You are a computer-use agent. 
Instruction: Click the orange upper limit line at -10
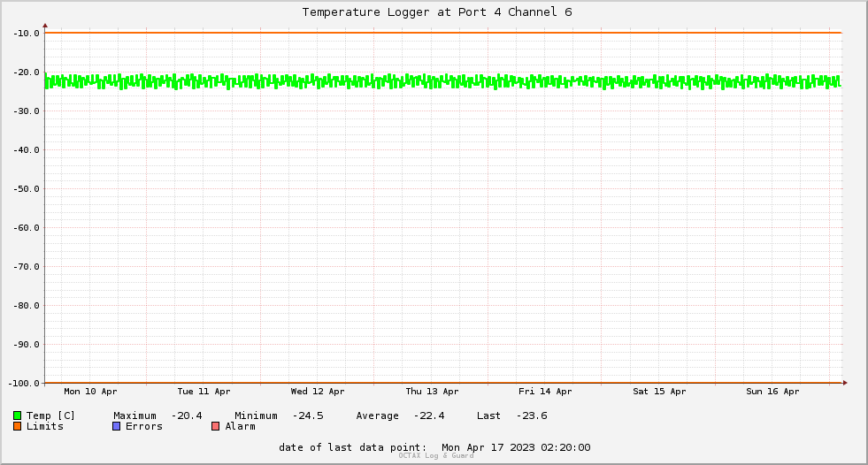(x=443, y=33)
